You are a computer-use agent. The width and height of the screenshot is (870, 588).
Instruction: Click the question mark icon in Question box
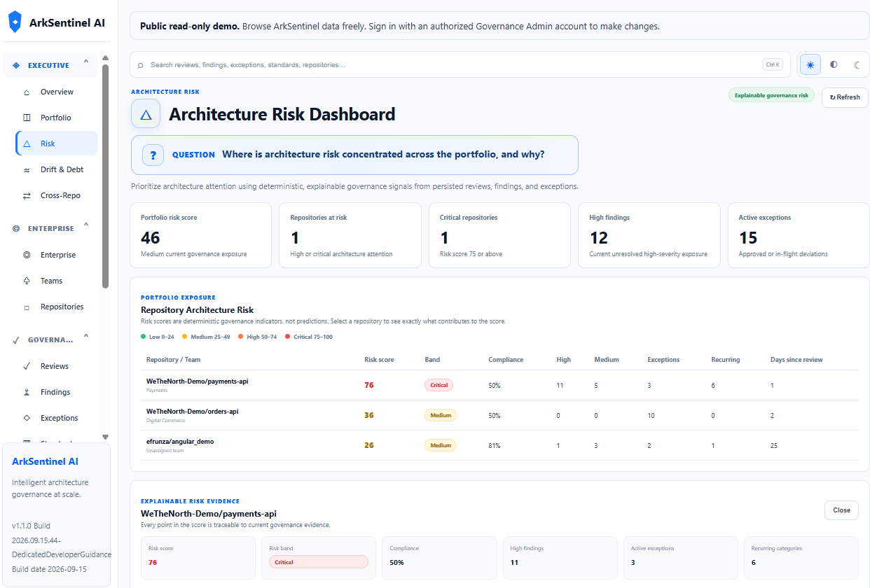tap(153, 155)
